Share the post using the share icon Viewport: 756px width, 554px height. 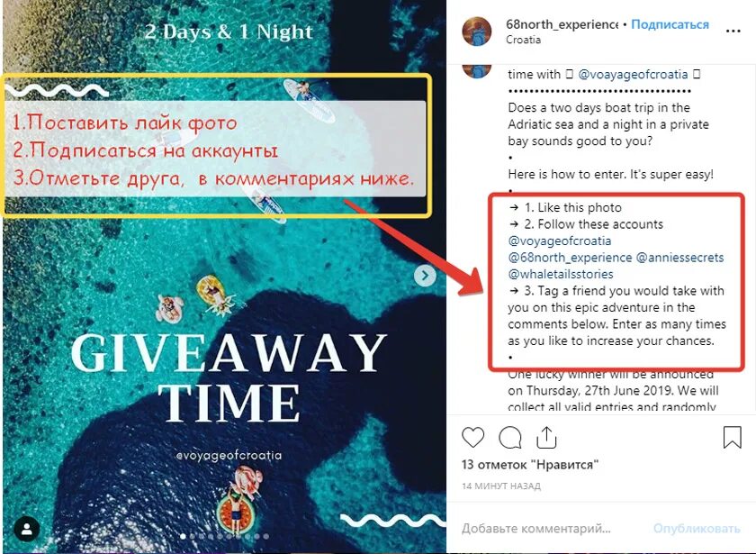click(546, 437)
